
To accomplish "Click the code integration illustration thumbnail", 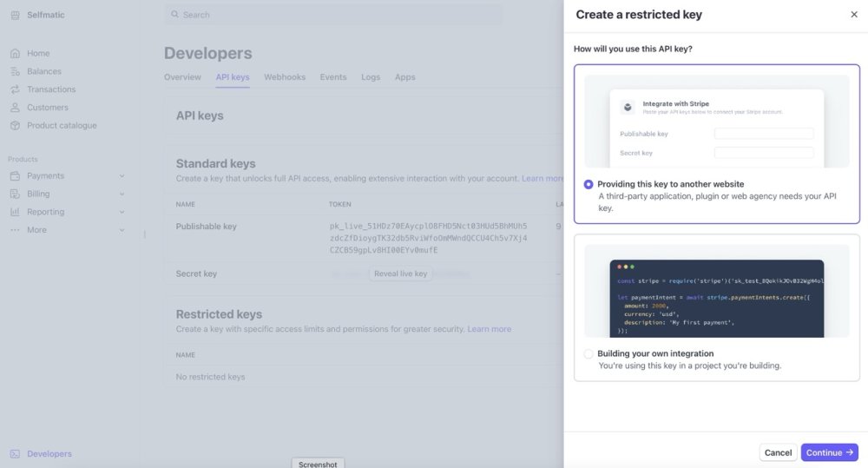I will (717, 292).
